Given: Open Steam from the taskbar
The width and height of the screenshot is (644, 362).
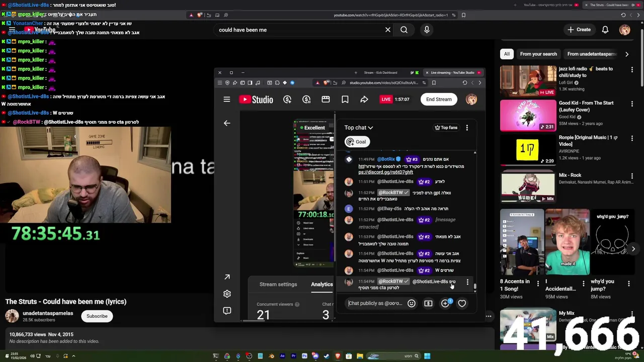Looking at the screenshot, I should 327,356.
